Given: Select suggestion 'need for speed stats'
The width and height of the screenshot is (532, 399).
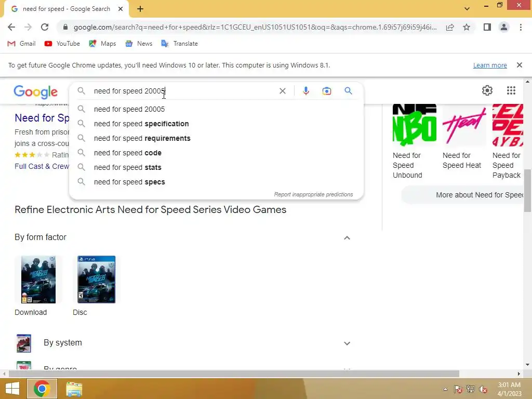Looking at the screenshot, I should [216, 168].
